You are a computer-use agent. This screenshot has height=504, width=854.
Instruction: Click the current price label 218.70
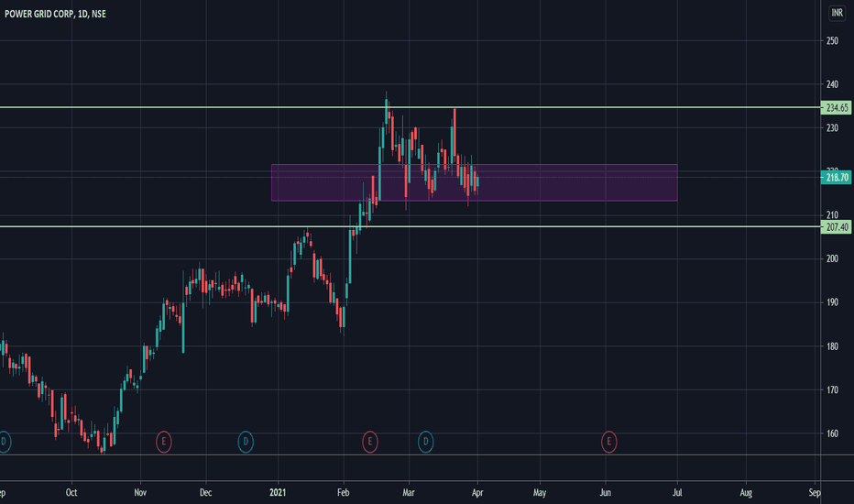836,177
